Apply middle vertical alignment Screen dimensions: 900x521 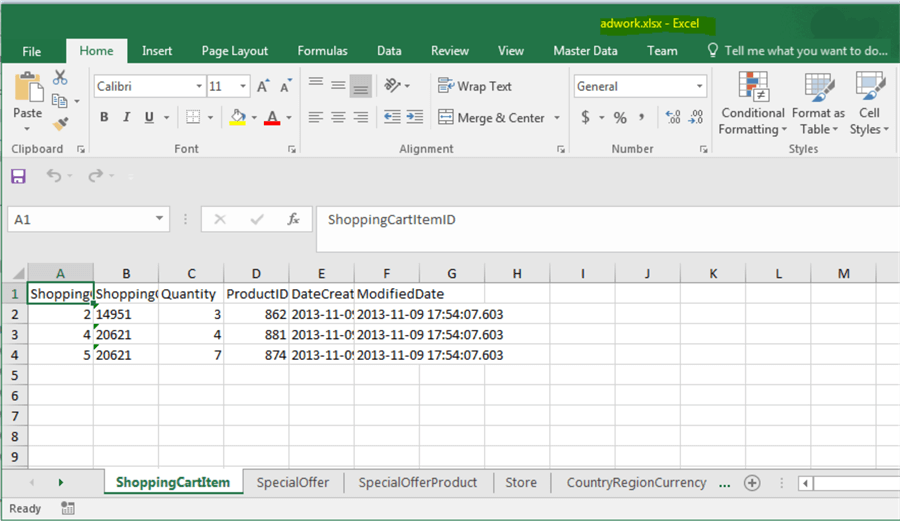(x=338, y=85)
